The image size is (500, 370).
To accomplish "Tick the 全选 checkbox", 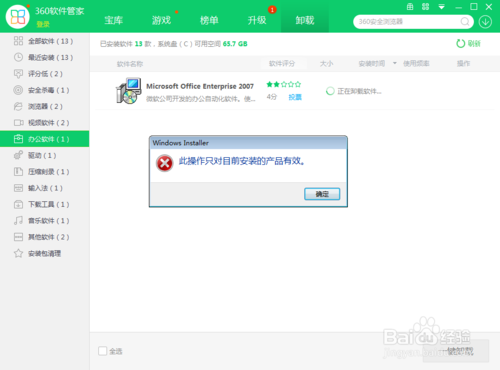I will (x=103, y=351).
